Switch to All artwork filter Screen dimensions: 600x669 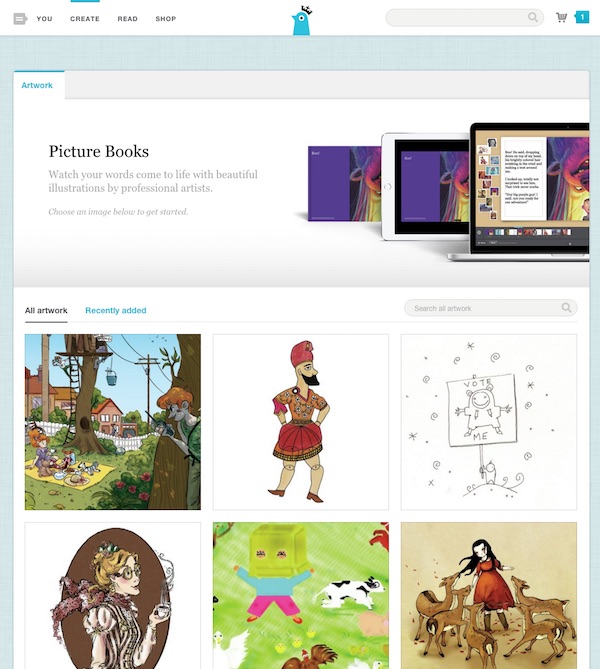tap(46, 311)
